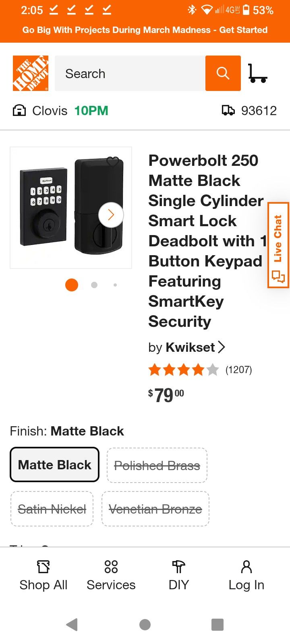The image size is (290, 644).
Task: Tap the orange search magnifier button
Action: [223, 73]
